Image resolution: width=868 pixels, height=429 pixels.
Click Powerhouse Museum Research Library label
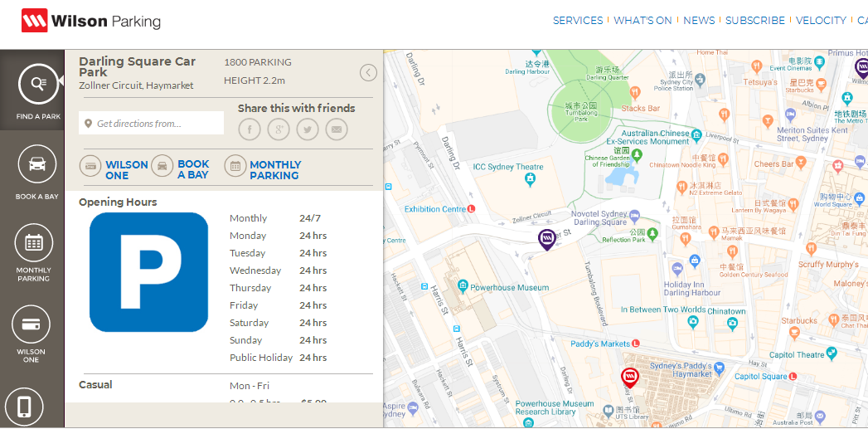tap(554, 407)
